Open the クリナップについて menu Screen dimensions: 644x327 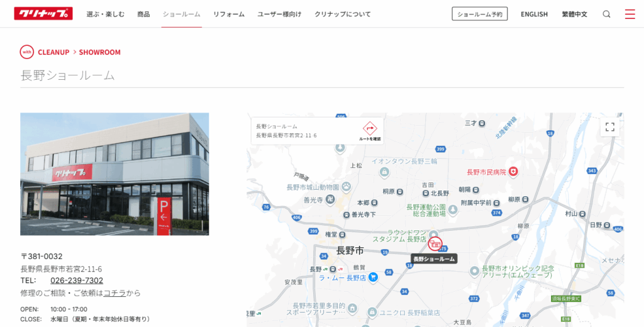pyautogui.click(x=343, y=14)
